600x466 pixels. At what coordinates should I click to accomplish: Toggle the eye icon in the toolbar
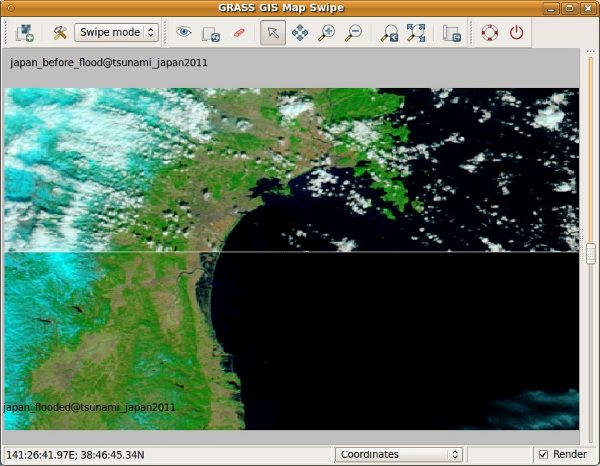[184, 32]
